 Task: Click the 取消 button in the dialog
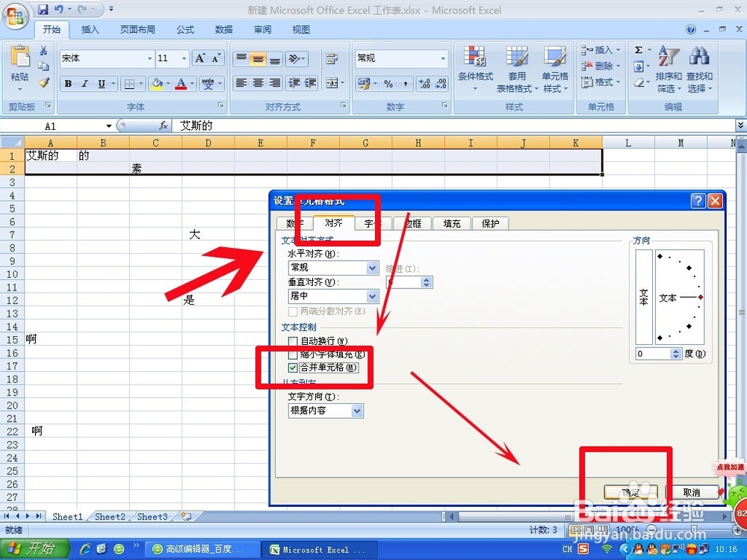point(693,492)
